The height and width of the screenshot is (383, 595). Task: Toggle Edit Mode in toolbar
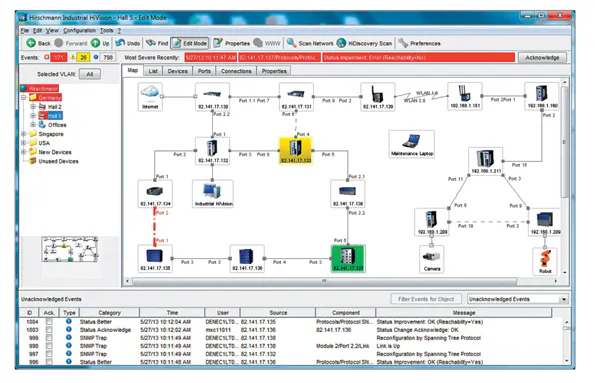click(x=190, y=43)
